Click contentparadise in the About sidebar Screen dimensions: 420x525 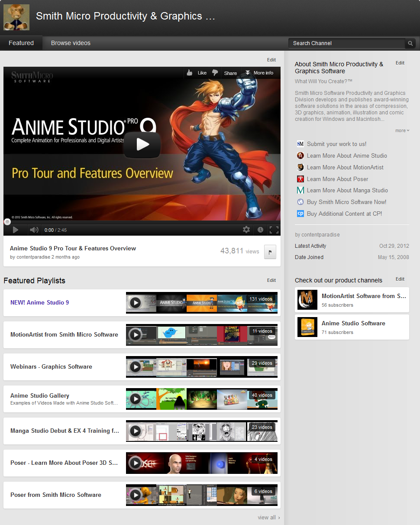pos(321,234)
